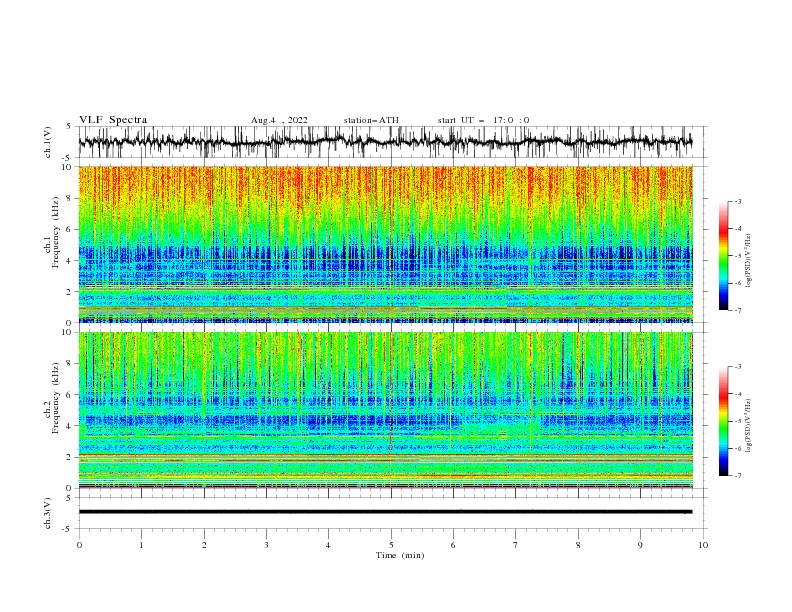Click time axis tick label "6"
Image resolution: width=792 pixels, height=612 pixels.
pyautogui.click(x=453, y=545)
